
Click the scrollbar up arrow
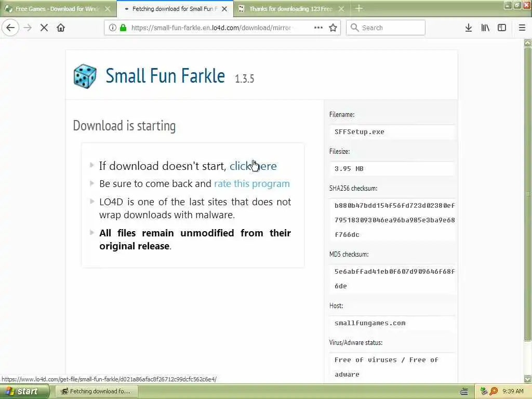pos(527,43)
